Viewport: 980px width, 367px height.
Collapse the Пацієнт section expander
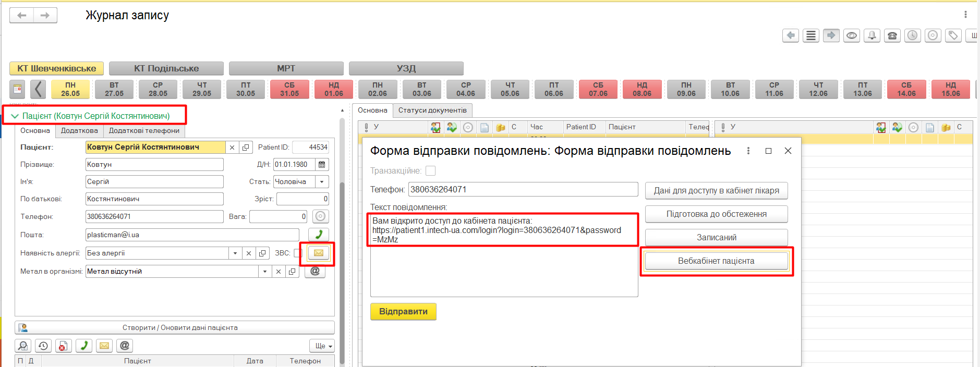pos(15,116)
